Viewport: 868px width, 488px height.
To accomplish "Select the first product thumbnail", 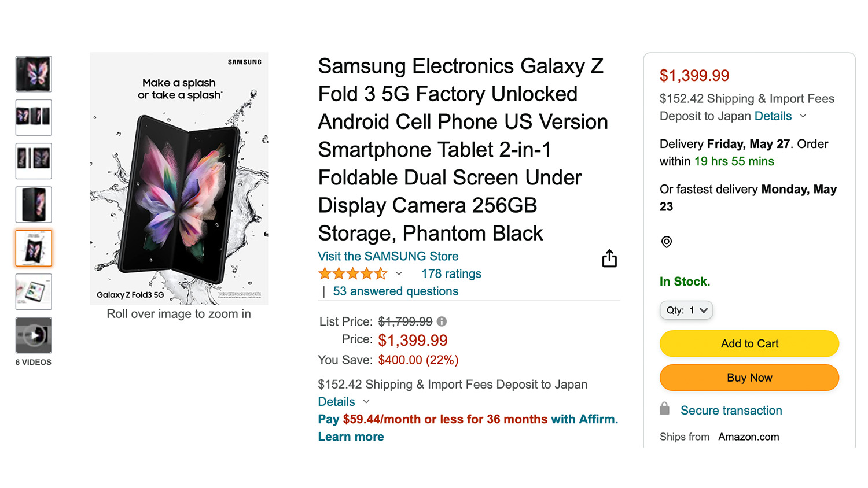I will 34,74.
